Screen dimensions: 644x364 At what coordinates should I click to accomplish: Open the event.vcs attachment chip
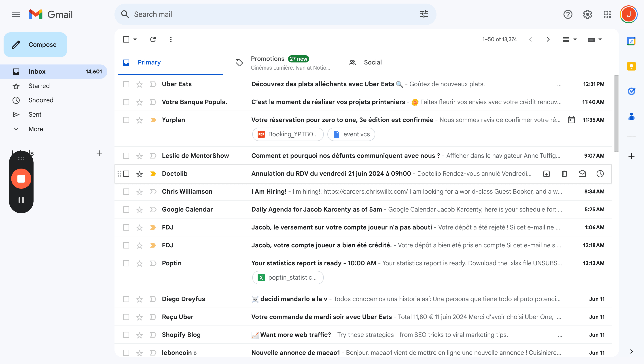point(351,134)
